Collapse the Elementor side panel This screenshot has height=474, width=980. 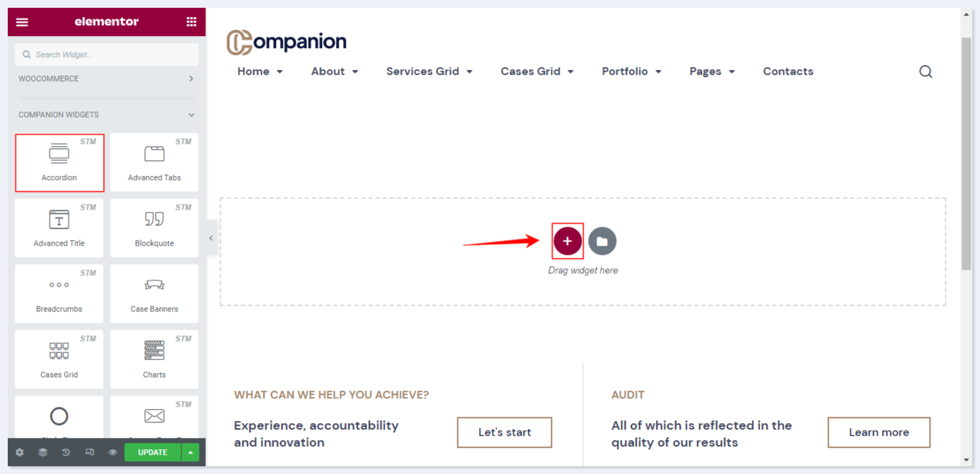click(210, 239)
